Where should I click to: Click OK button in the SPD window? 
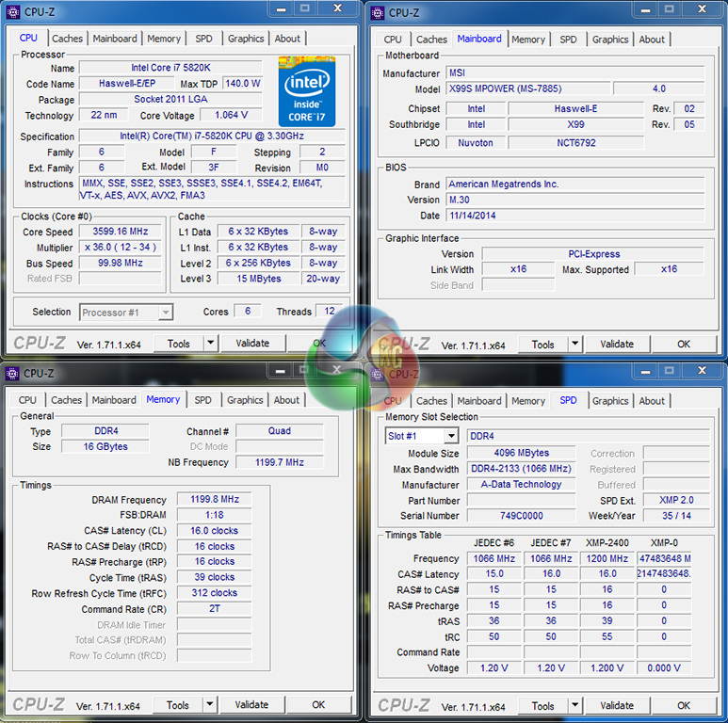coord(684,705)
